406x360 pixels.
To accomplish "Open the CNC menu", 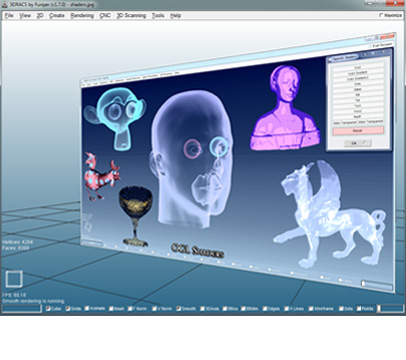I will coord(105,15).
